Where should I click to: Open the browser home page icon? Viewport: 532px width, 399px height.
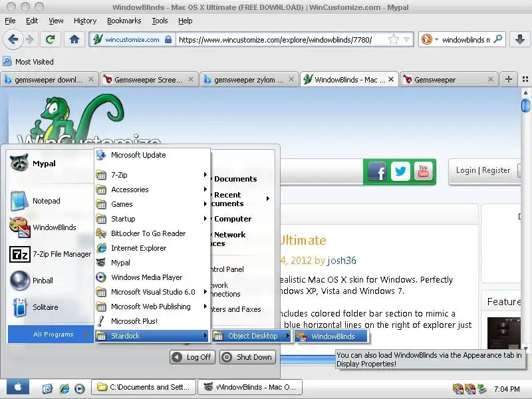point(74,40)
